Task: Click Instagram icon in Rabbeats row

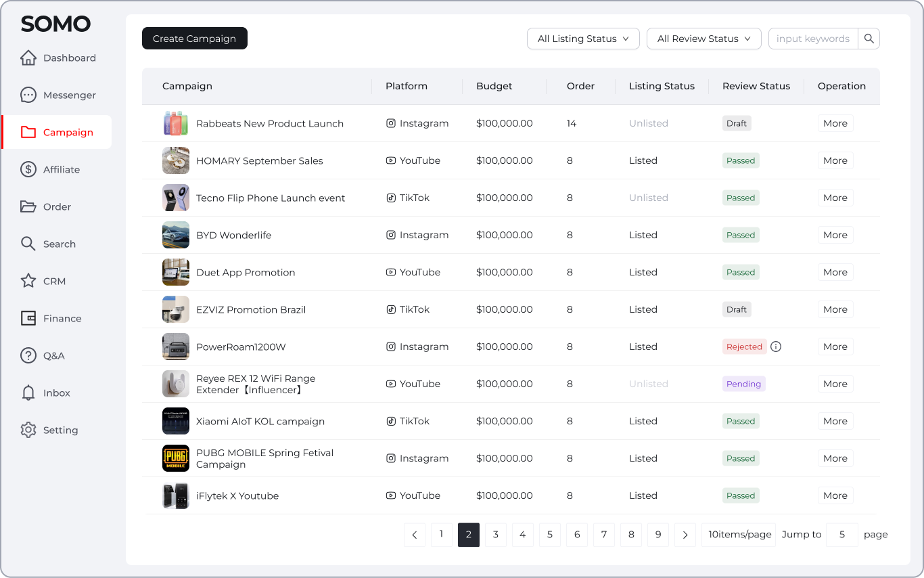Action: [x=391, y=123]
